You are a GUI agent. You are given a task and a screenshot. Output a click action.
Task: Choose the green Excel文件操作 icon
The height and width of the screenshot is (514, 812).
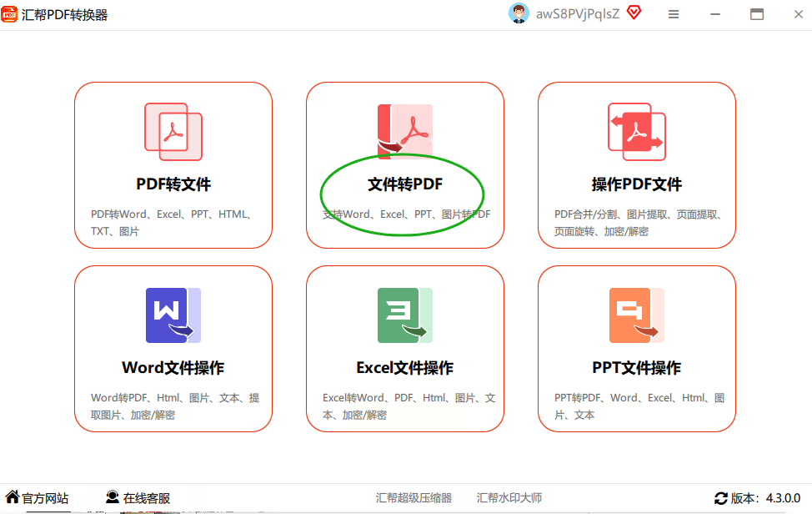(x=405, y=315)
